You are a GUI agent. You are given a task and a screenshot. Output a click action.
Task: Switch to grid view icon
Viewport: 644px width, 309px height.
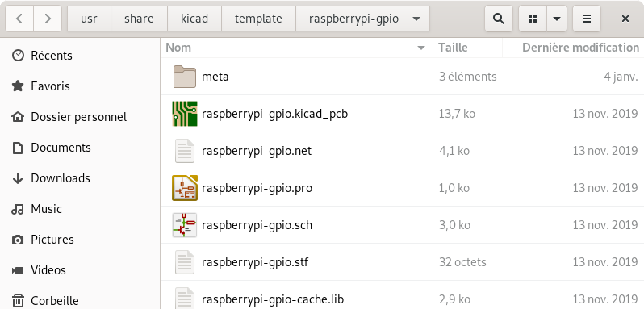point(533,19)
